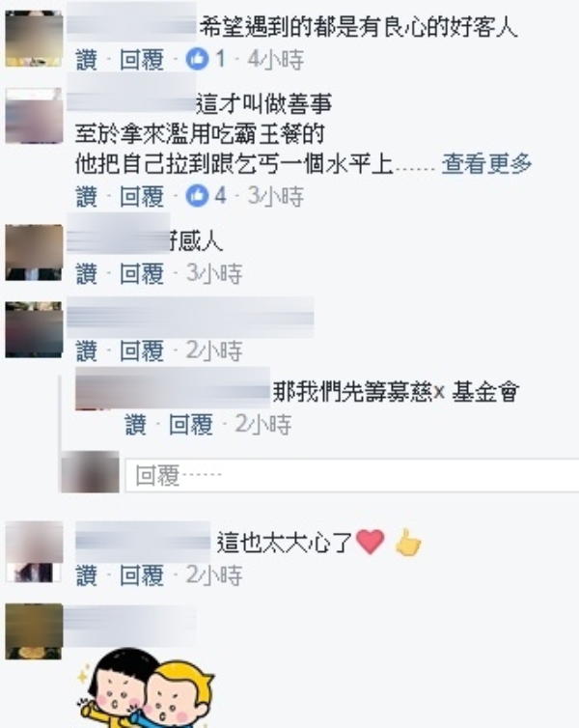This screenshot has width=579, height=728.
Task: Click the 4小時 timestamp
Action: point(276,60)
